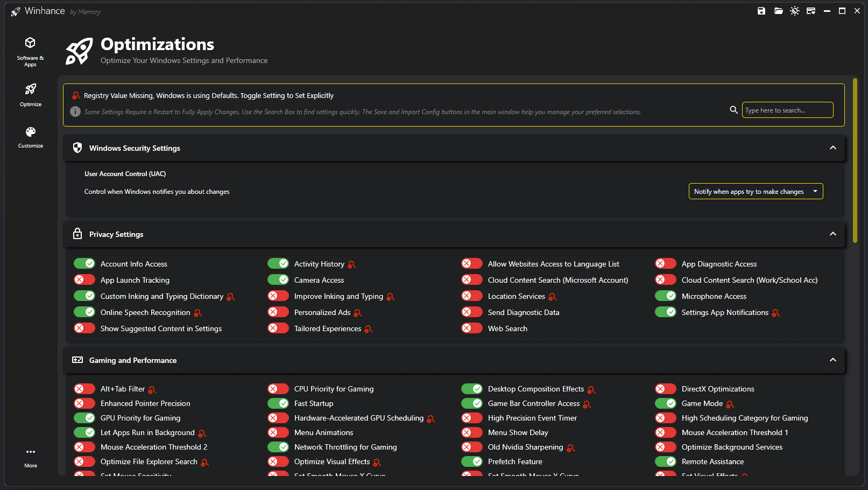Click the info icon beside restart notice
Image resolution: width=868 pixels, height=490 pixels.
point(75,111)
